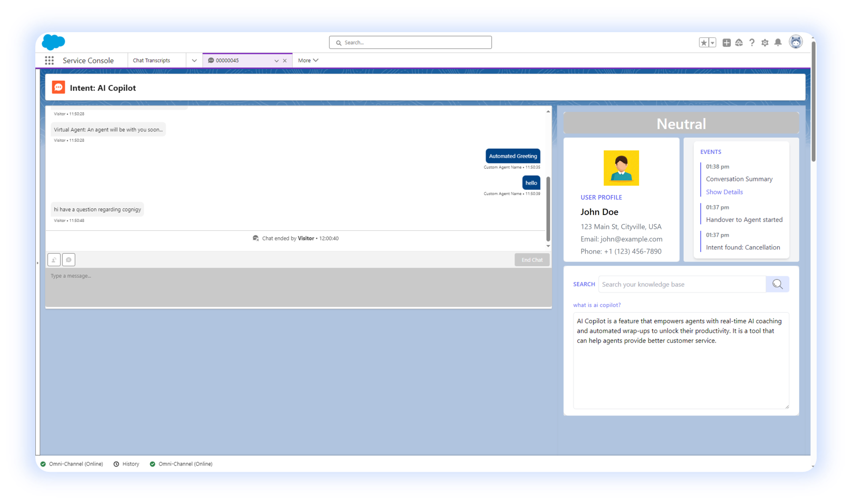Open the 00000045 tab actions chevron
Screen dimensions: 852x504
(276, 61)
